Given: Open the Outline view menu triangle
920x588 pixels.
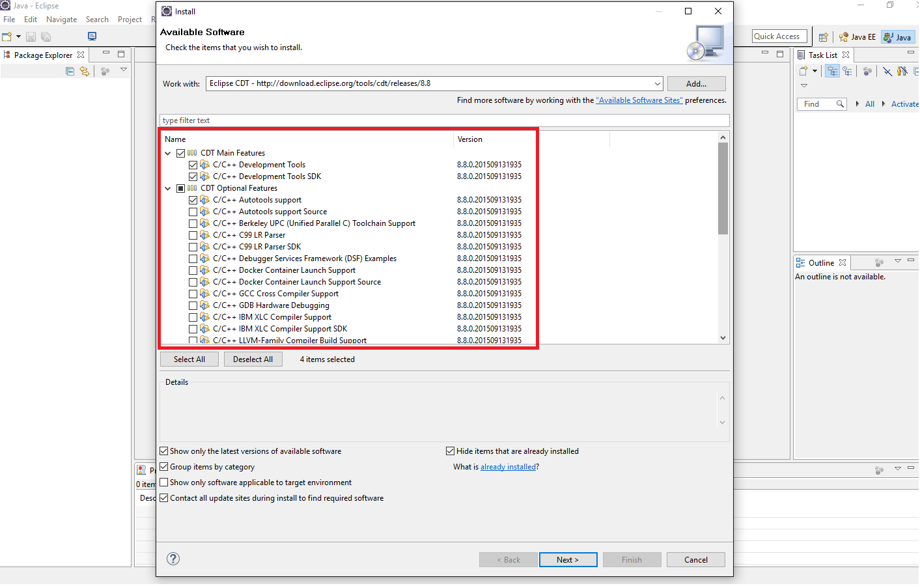Looking at the screenshot, I should 898,260.
